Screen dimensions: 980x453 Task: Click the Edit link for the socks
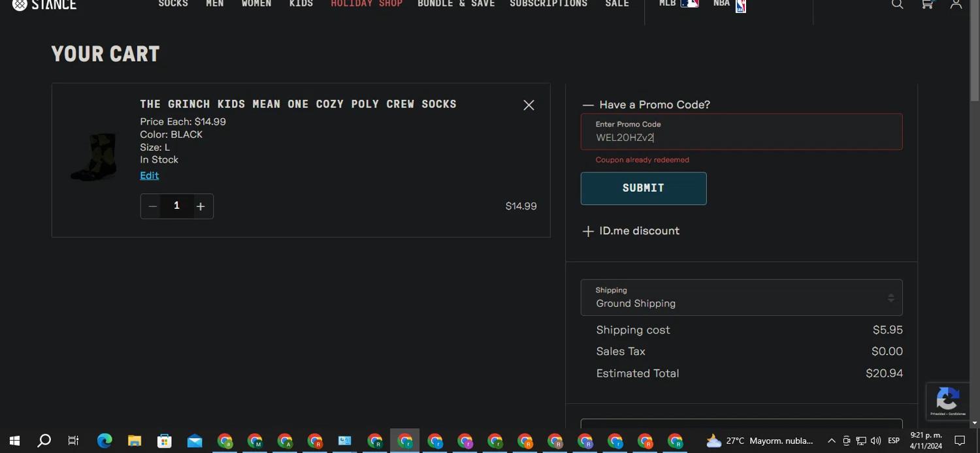(x=150, y=176)
